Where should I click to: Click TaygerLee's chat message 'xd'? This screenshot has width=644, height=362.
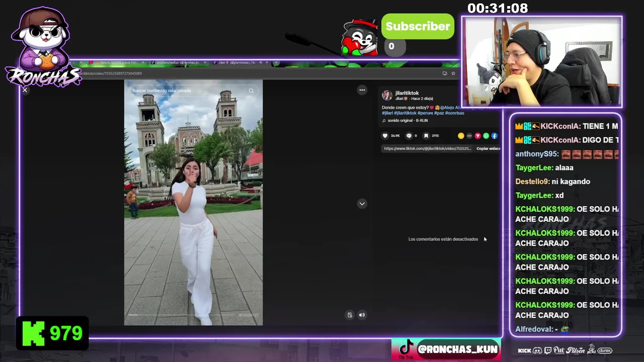point(559,196)
